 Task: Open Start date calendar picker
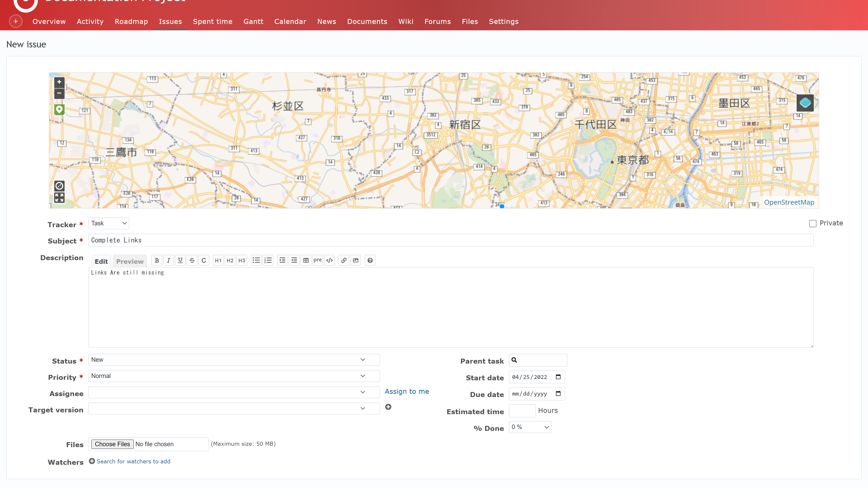tap(558, 377)
